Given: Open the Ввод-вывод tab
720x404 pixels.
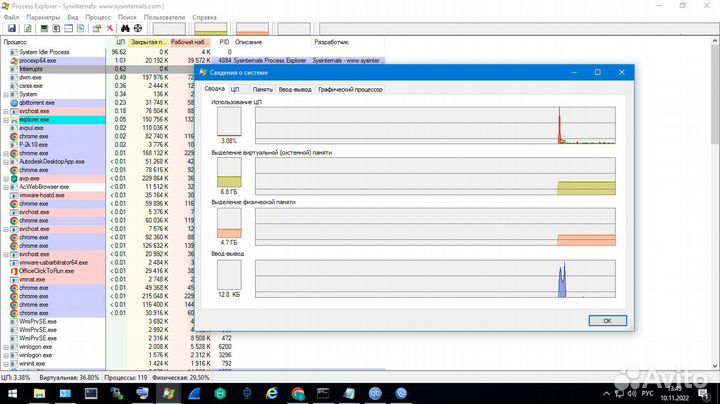Looking at the screenshot, I should point(295,89).
